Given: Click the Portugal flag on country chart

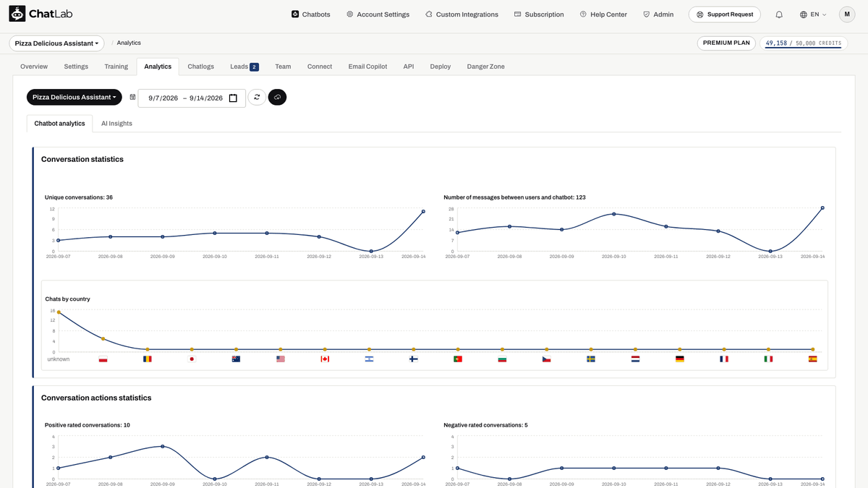Looking at the screenshot, I should tap(458, 359).
